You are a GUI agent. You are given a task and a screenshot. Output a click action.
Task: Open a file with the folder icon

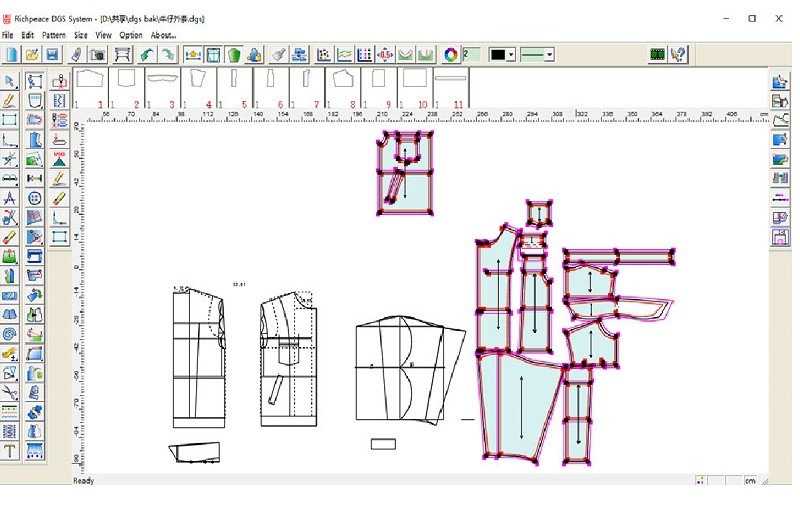(x=31, y=54)
